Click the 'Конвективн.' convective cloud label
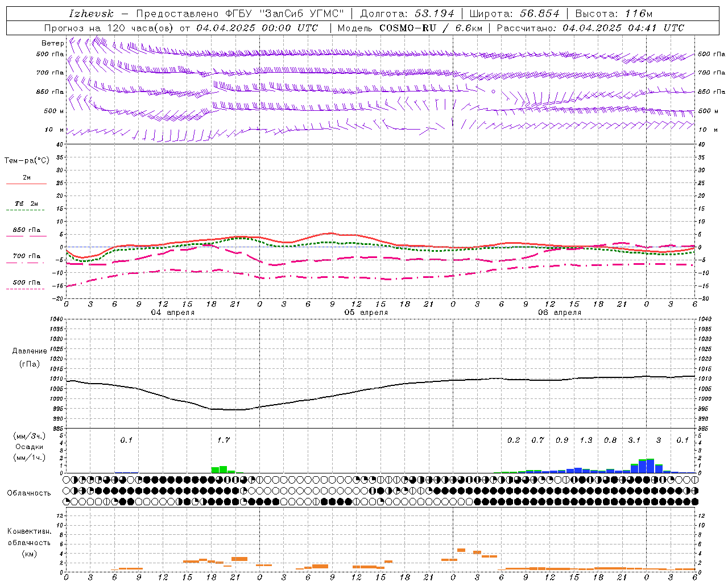This screenshot has height=582, width=728. (29, 531)
